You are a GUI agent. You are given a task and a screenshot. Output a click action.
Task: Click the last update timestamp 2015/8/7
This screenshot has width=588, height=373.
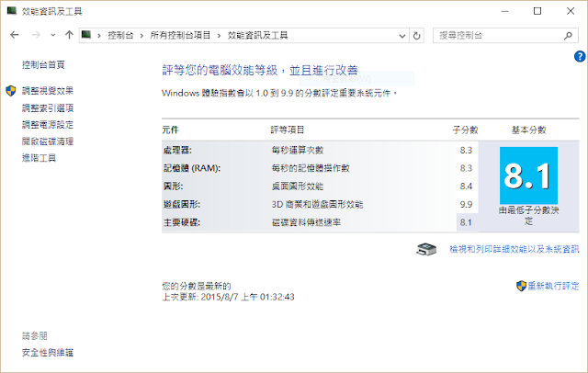pos(247,298)
